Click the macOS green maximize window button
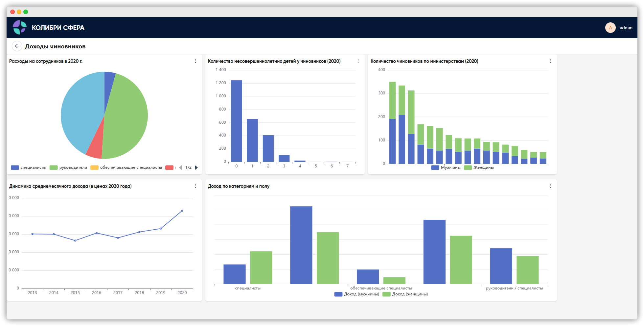The height and width of the screenshot is (326, 644). pyautogui.click(x=26, y=12)
